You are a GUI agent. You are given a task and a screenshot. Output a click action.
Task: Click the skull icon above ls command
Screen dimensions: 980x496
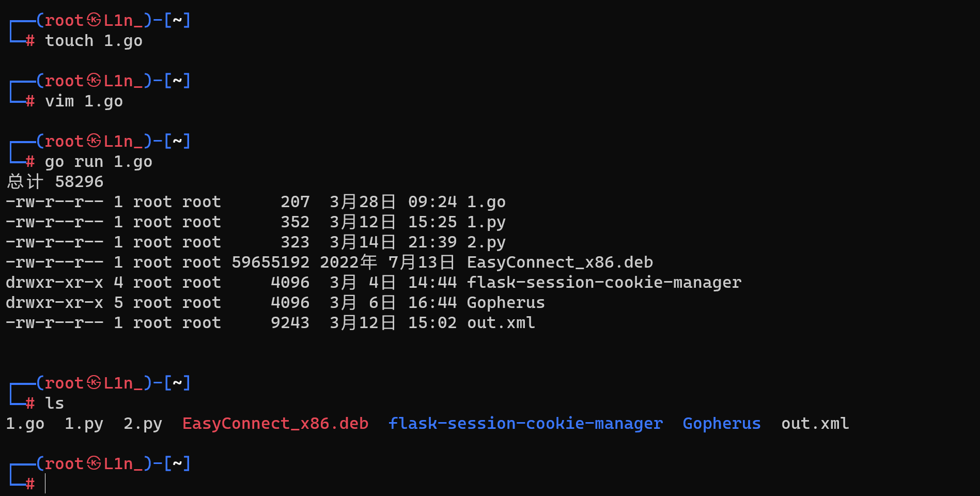94,383
